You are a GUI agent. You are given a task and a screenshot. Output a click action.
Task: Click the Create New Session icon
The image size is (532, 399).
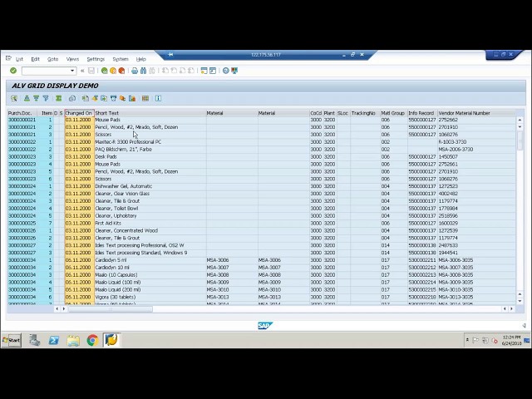tap(204, 71)
